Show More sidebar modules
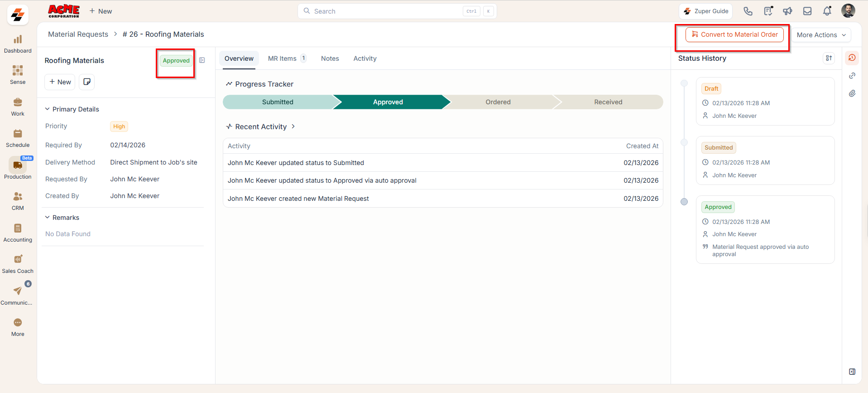The width and height of the screenshot is (868, 393). [x=18, y=327]
